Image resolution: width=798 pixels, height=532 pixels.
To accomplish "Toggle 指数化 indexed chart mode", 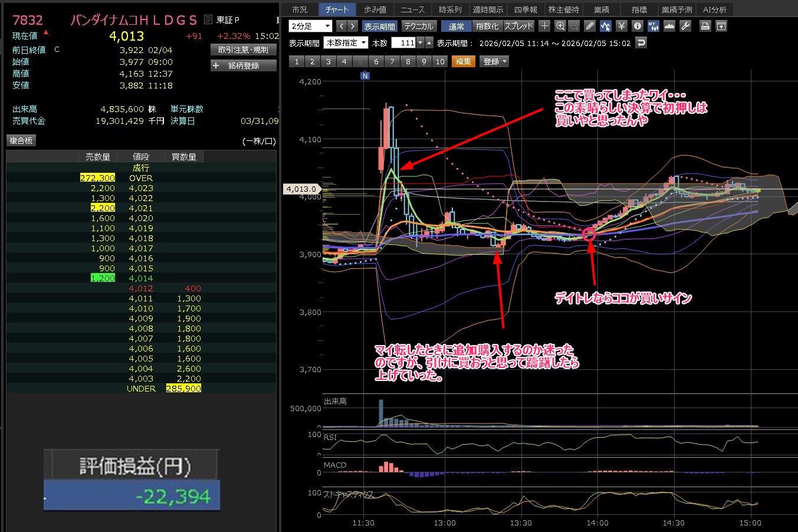I will (x=487, y=26).
